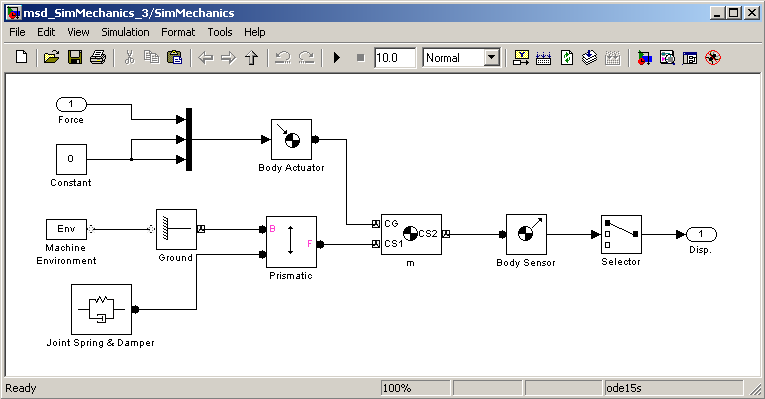Open the Normal simulation mode dropdown
The height and width of the screenshot is (399, 765).
click(492, 58)
